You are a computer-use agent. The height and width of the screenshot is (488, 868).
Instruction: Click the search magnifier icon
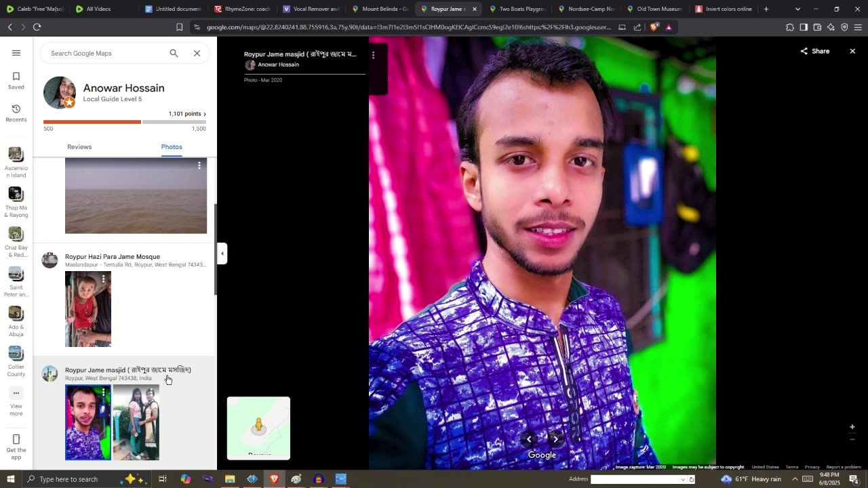pyautogui.click(x=174, y=53)
